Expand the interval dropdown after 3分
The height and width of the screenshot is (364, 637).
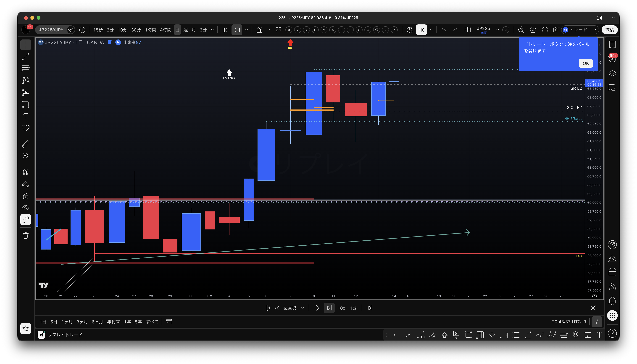pos(212,30)
